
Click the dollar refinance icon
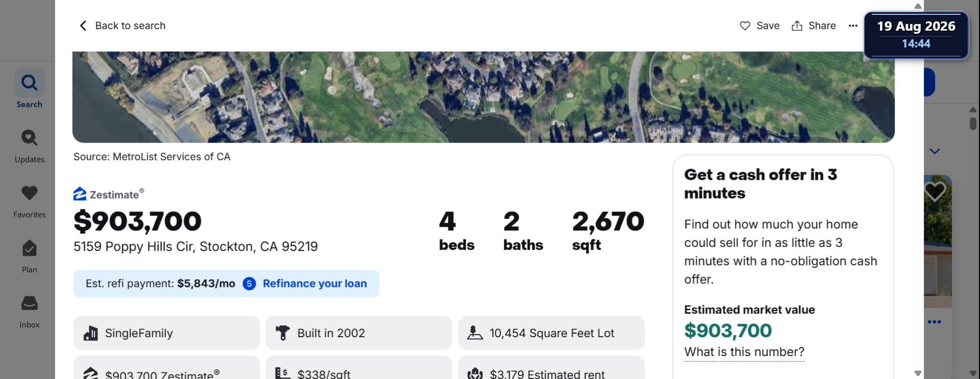[x=249, y=283]
